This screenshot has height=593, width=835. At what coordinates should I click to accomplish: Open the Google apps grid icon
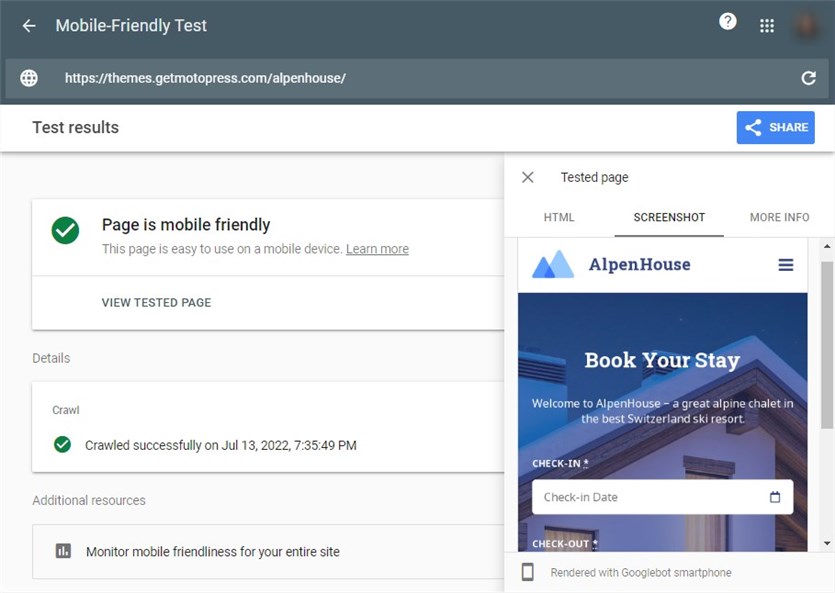767,26
